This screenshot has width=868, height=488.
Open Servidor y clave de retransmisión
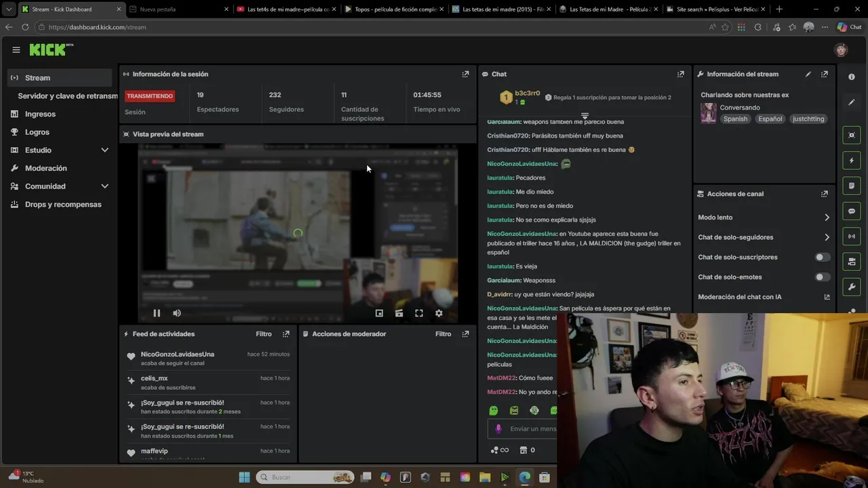pos(67,96)
